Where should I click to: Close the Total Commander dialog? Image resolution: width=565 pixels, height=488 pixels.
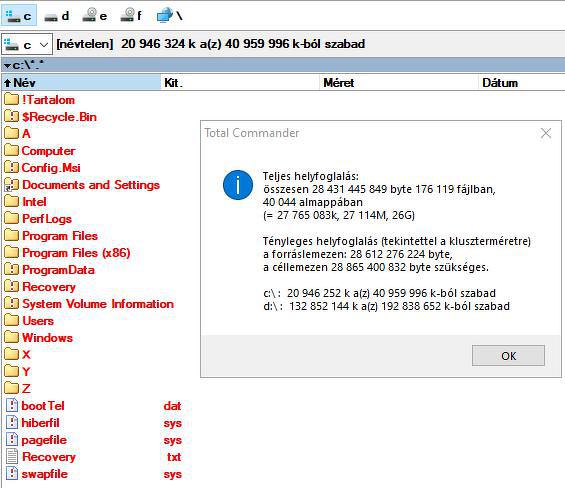(546, 133)
